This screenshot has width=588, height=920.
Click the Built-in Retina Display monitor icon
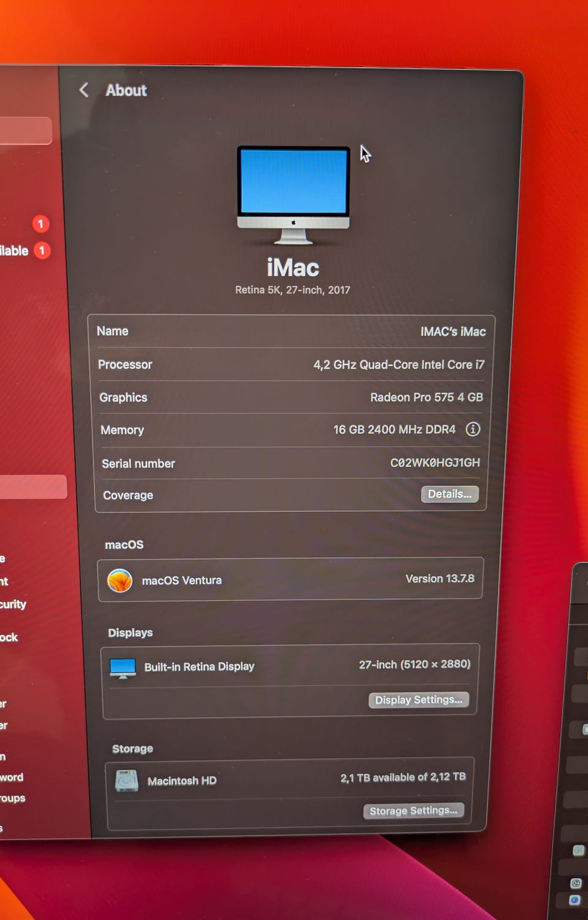(123, 668)
